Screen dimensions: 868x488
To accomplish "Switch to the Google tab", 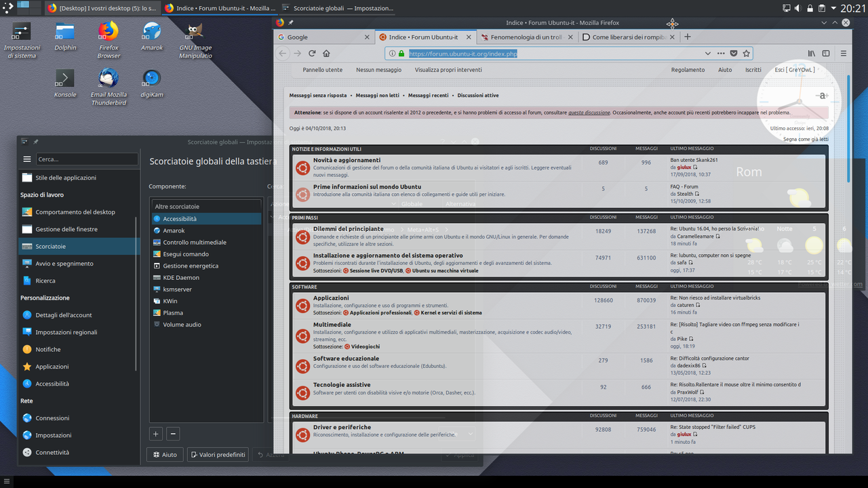I will [x=325, y=37].
